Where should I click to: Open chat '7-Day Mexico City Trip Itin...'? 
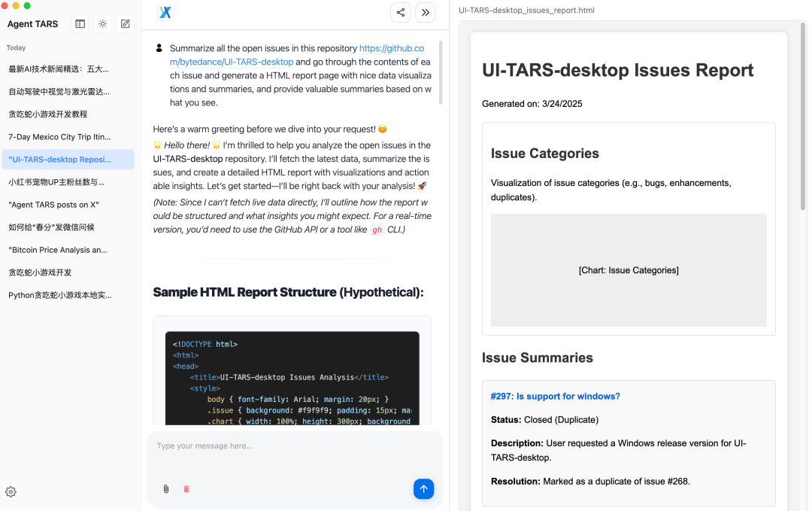click(68, 137)
